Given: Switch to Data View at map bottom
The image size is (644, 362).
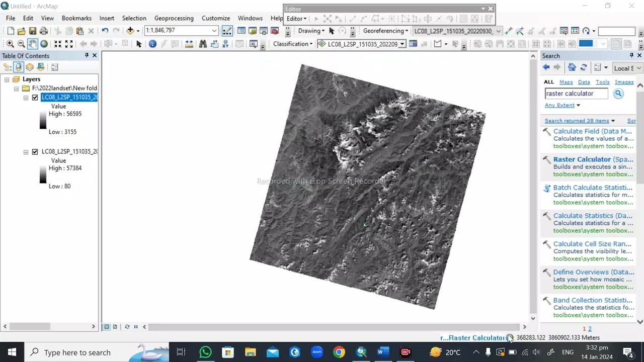Looking at the screenshot, I should 107,327.
